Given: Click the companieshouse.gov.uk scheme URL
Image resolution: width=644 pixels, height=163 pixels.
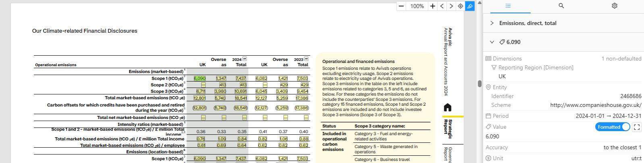Looking at the screenshot, I should pos(596,105).
